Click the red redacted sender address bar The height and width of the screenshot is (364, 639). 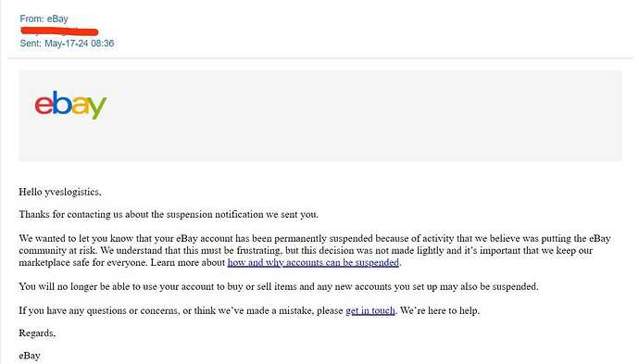59,31
